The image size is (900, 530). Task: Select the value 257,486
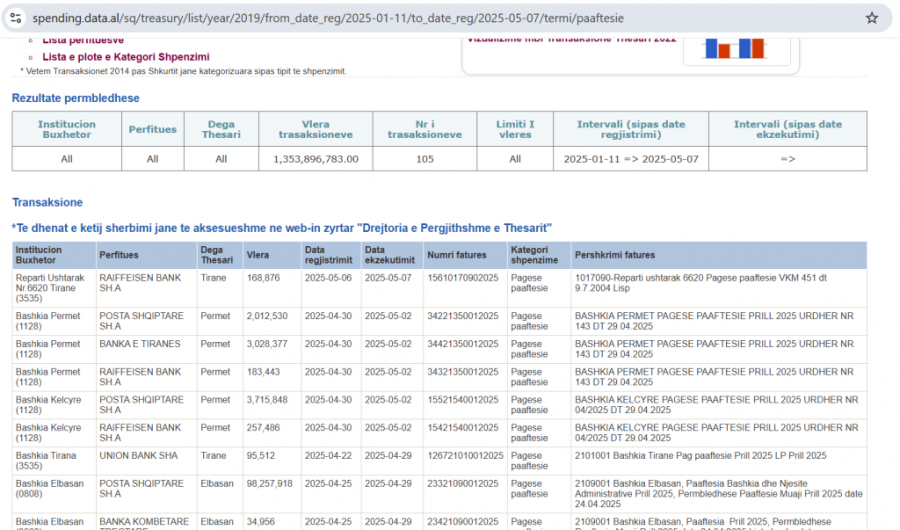tap(263, 428)
